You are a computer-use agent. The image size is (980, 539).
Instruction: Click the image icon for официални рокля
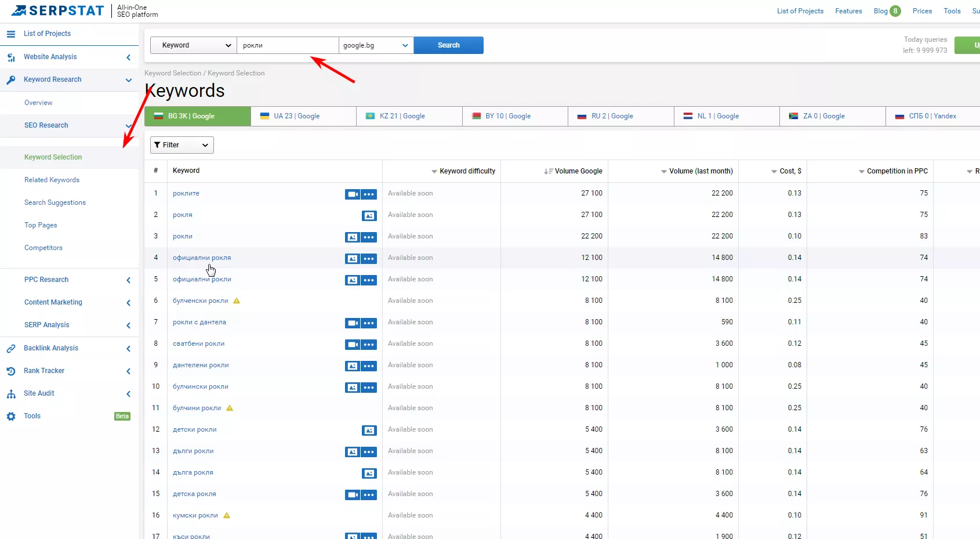[353, 259]
